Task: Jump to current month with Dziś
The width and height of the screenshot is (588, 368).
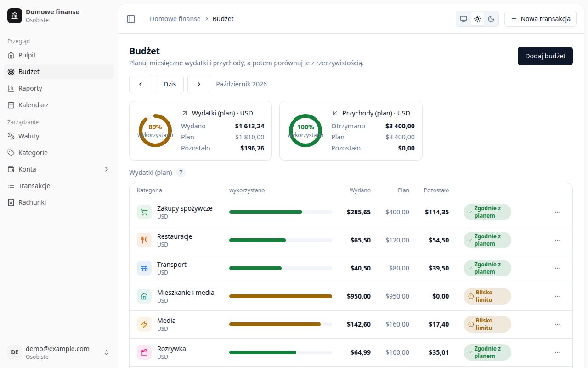Action: pos(170,84)
